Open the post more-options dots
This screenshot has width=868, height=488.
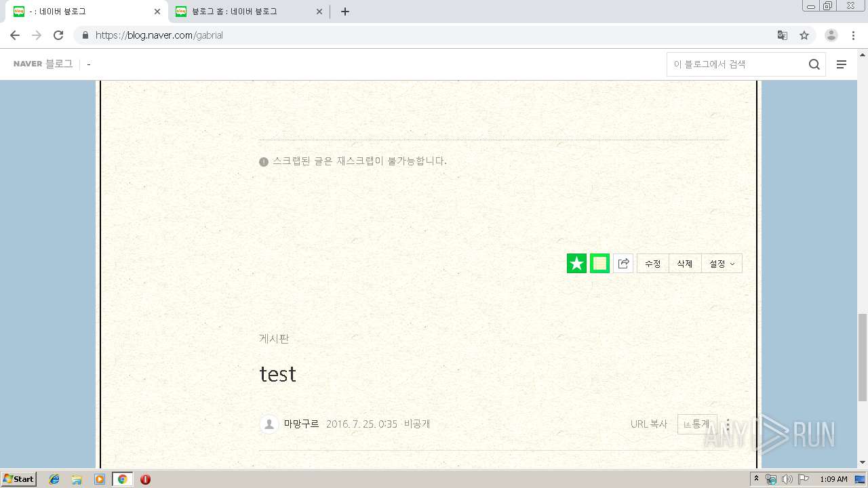click(x=728, y=424)
